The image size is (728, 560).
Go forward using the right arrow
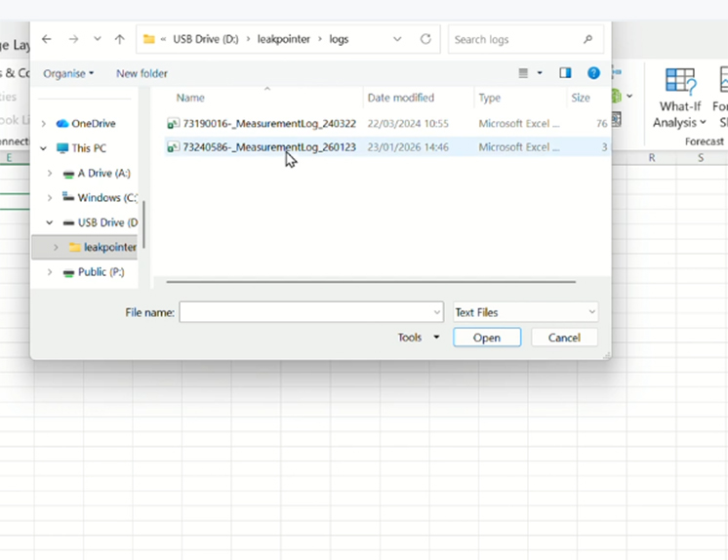73,39
